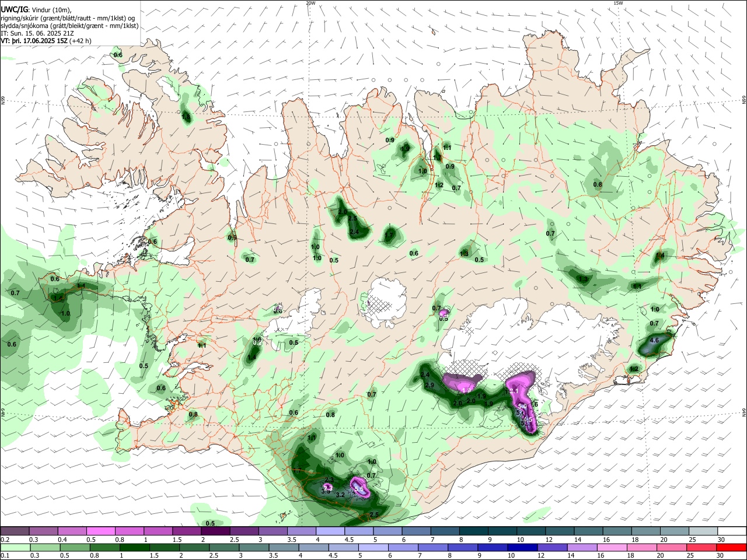Viewport: 747px width, 560px height.
Task: Pick light pink swatch between 16 and 18, bottom row
Action: click(612, 547)
